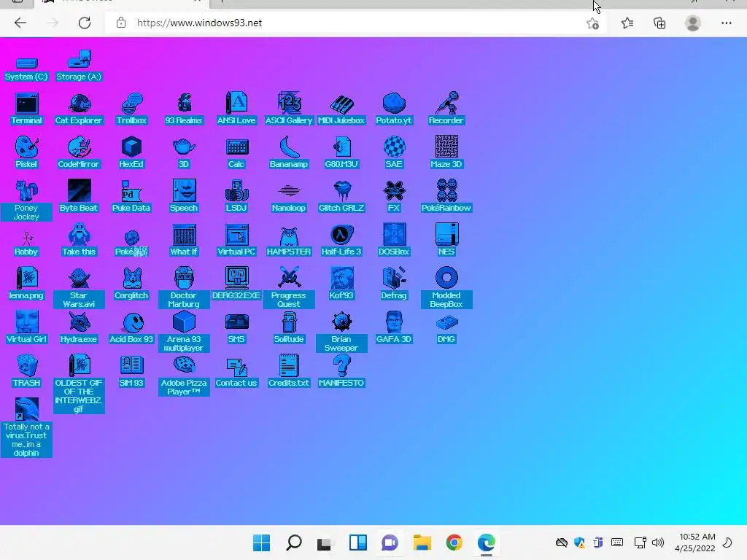The image size is (747, 560).
Task: Open the dolphin virus shortcut
Action: pyautogui.click(x=26, y=427)
